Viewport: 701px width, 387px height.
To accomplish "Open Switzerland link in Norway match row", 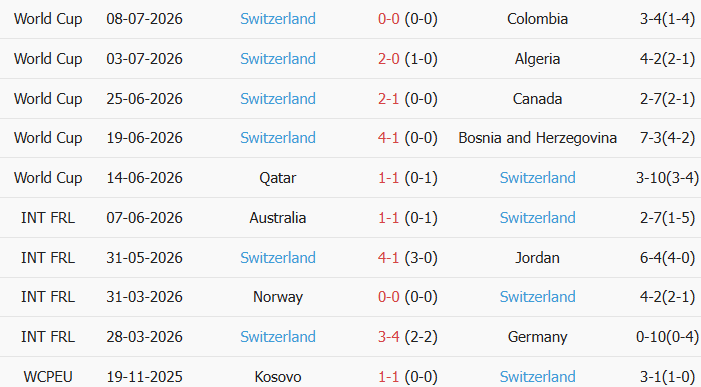I will (537, 297).
